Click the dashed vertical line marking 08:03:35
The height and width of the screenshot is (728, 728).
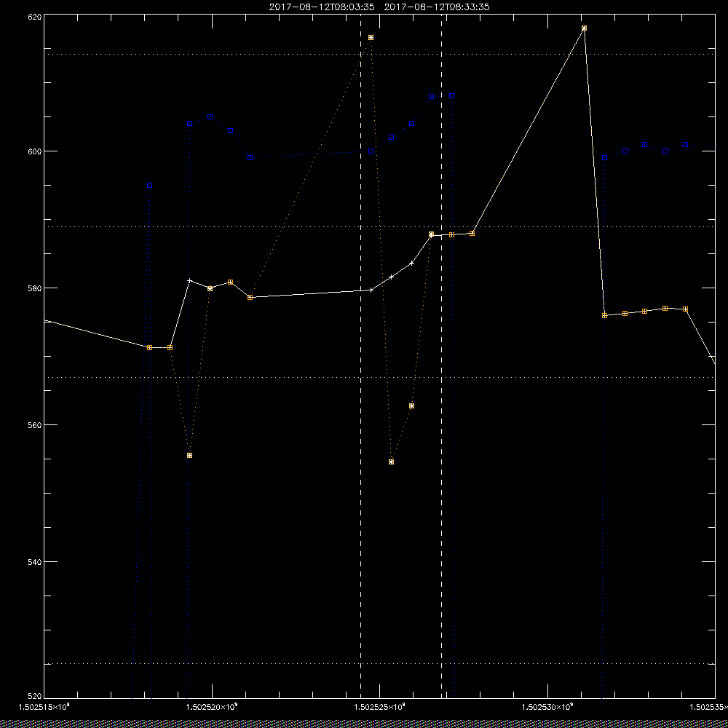point(361,356)
